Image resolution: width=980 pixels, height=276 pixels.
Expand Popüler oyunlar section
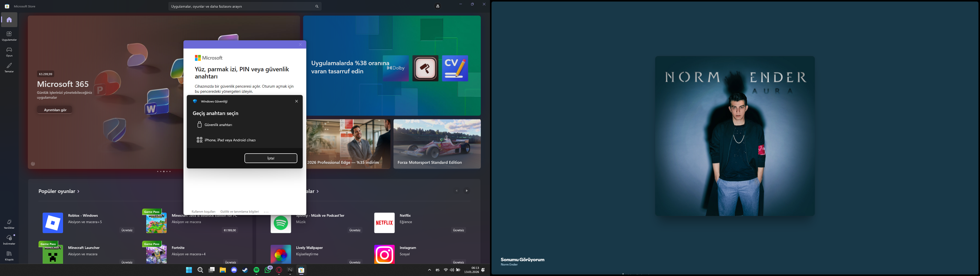pos(59,191)
